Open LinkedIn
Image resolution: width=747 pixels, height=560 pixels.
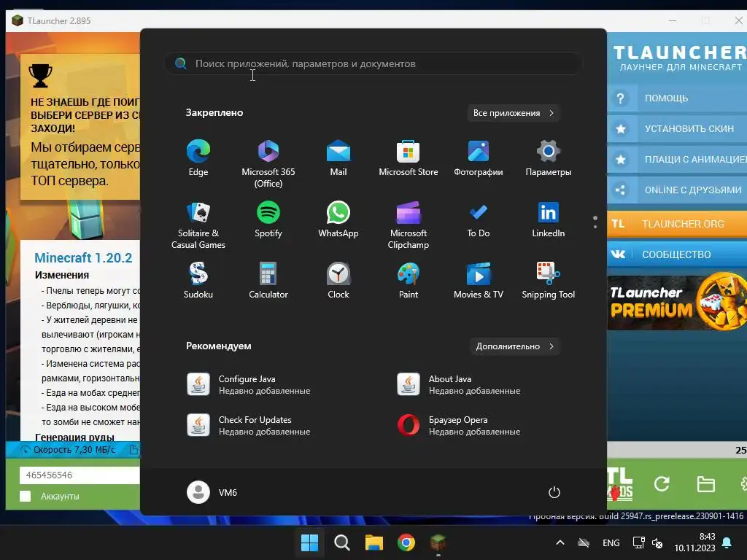[x=549, y=219]
